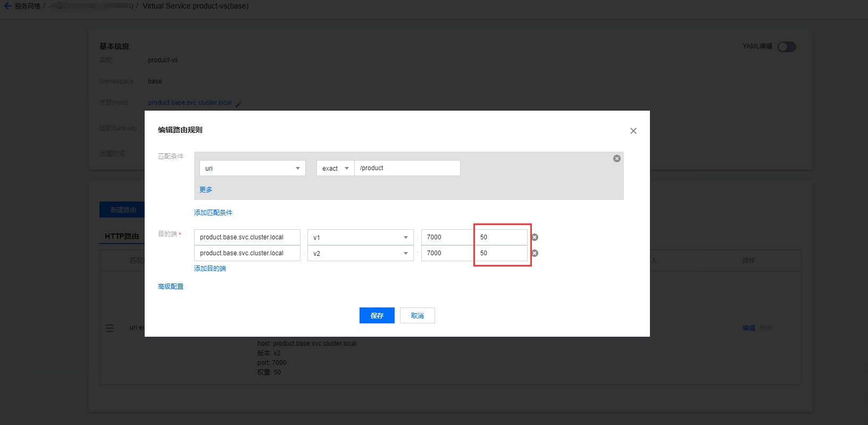
Task: Delete the v2 destination row
Action: [x=535, y=253]
